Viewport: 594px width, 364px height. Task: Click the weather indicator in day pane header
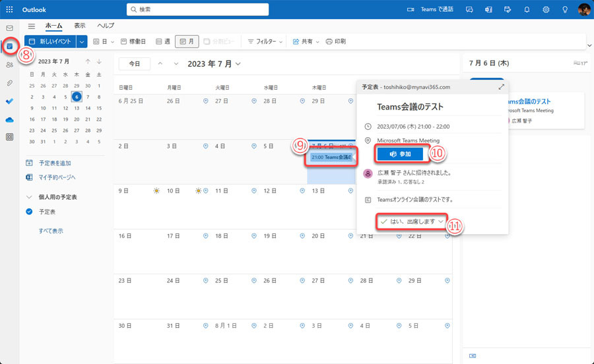tap(580, 63)
